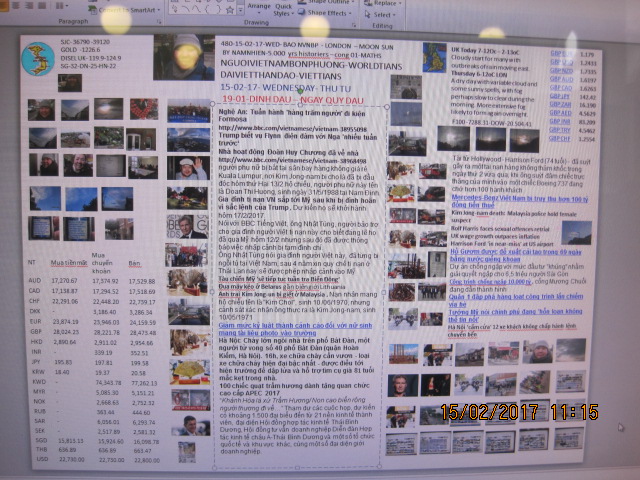Select the yellow fan photo near table
This screenshot has height=480, width=640.
(190, 372)
